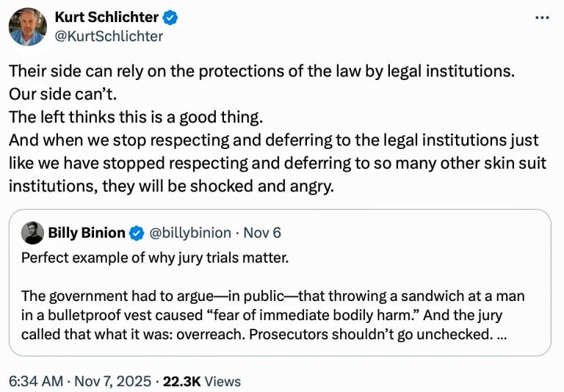Click the quoted text about throwing a sandwich
Viewport: 564px width, 392px height.
click(273, 296)
